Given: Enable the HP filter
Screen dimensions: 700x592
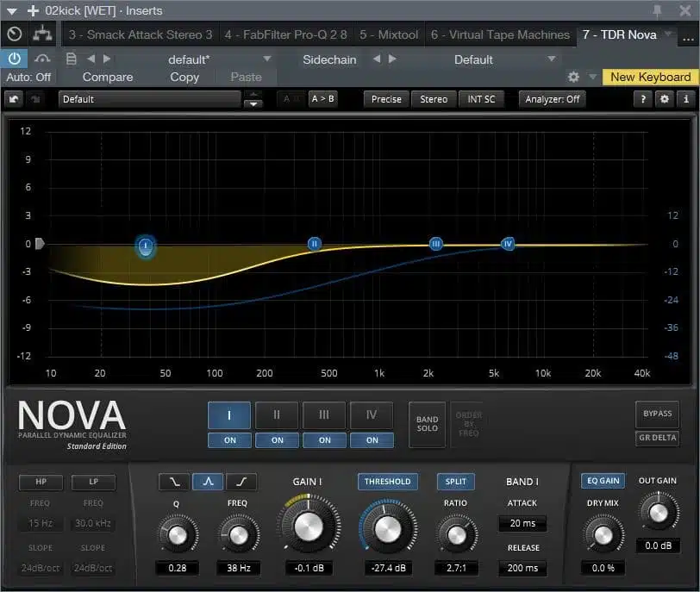Looking at the screenshot, I should coord(41,482).
